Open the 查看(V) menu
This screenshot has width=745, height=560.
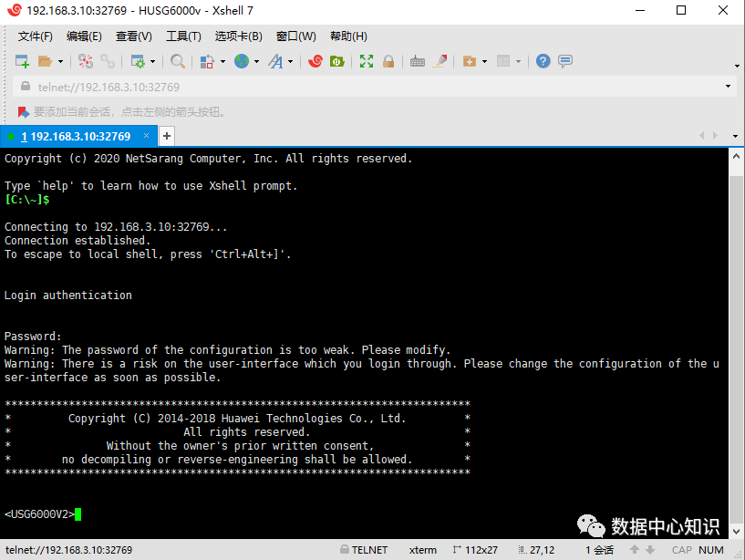pos(134,36)
